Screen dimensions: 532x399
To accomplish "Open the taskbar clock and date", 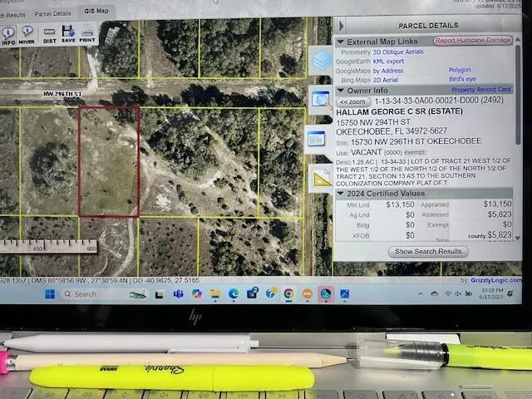I will pos(491,293).
